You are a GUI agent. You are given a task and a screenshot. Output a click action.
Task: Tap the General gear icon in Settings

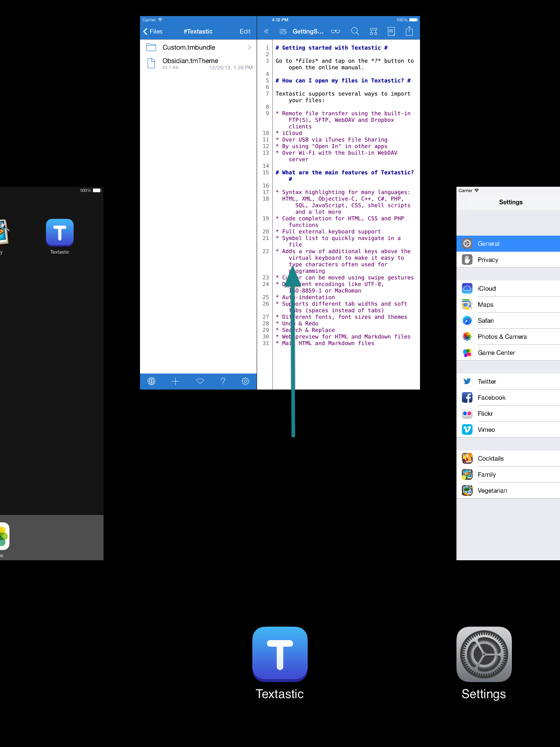coord(467,244)
